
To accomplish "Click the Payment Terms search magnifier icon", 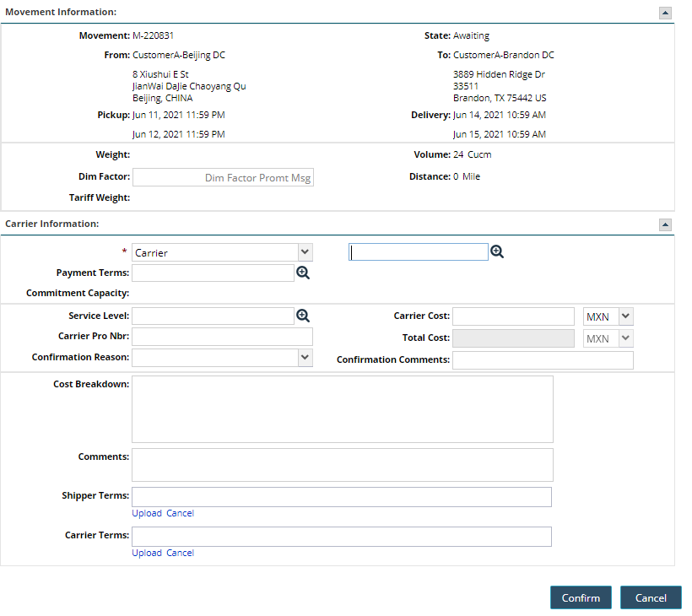I will pyautogui.click(x=303, y=273).
